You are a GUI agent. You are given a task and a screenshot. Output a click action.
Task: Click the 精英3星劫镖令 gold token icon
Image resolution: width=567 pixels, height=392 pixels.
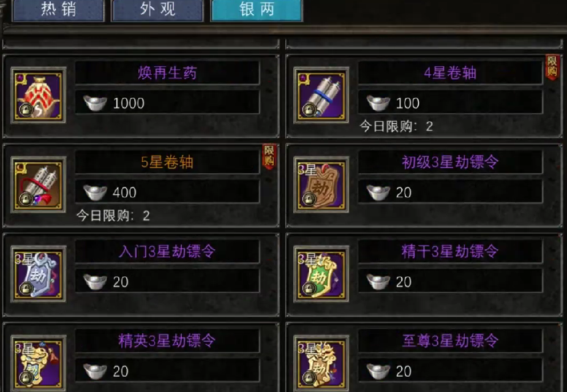pos(39,363)
